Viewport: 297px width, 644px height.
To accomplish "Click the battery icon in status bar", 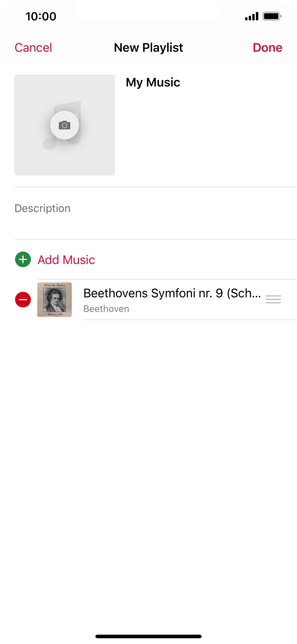I will [272, 17].
